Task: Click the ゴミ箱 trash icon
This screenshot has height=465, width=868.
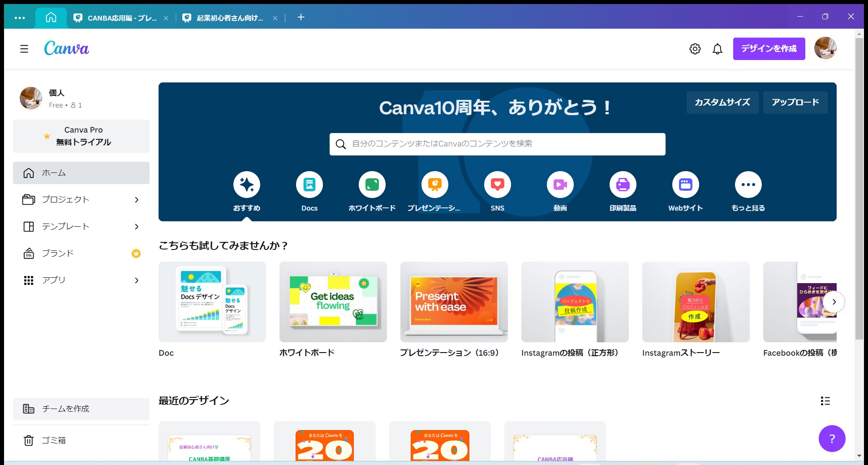Action: coord(29,441)
